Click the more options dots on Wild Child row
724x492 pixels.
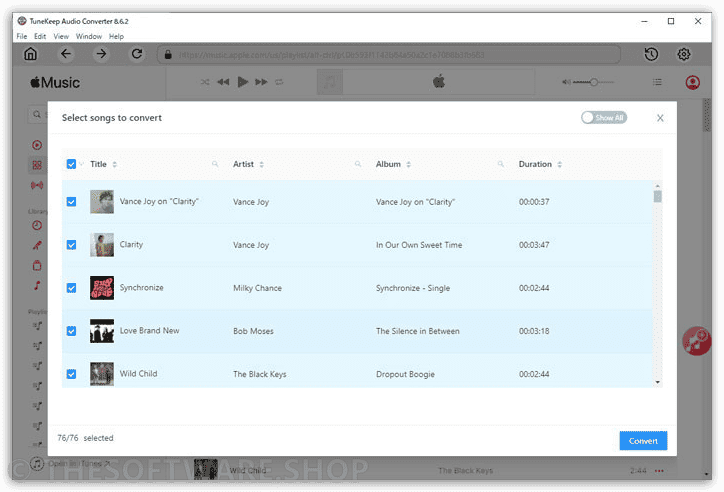[x=659, y=471]
